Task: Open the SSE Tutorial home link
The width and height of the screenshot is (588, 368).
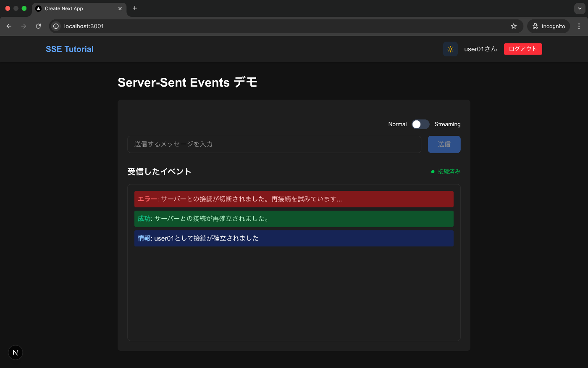Action: click(x=70, y=49)
